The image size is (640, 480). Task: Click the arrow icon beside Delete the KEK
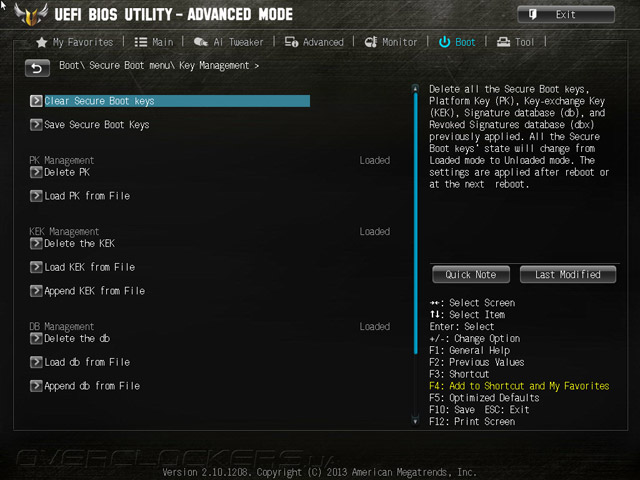pyautogui.click(x=36, y=244)
